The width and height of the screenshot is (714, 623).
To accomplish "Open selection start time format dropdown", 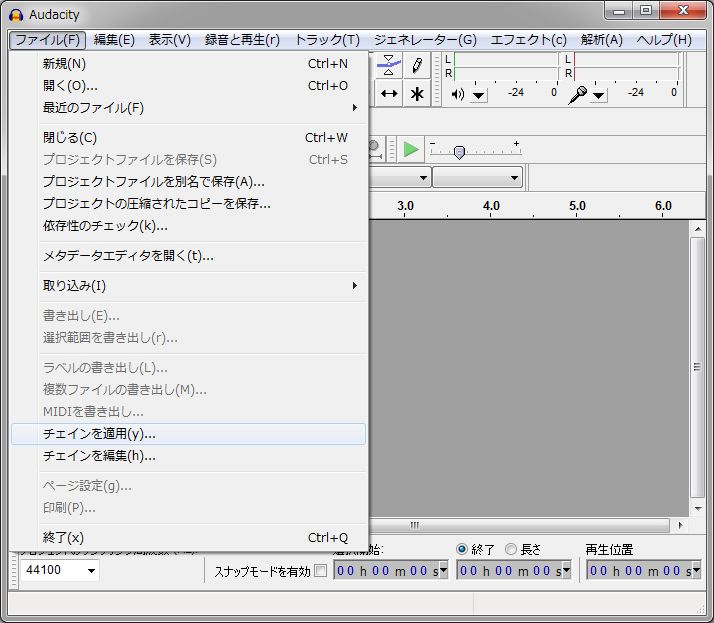I will tap(444, 569).
